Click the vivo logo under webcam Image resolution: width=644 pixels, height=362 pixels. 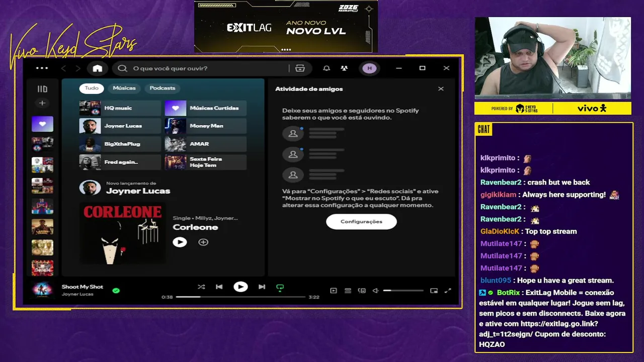click(592, 108)
